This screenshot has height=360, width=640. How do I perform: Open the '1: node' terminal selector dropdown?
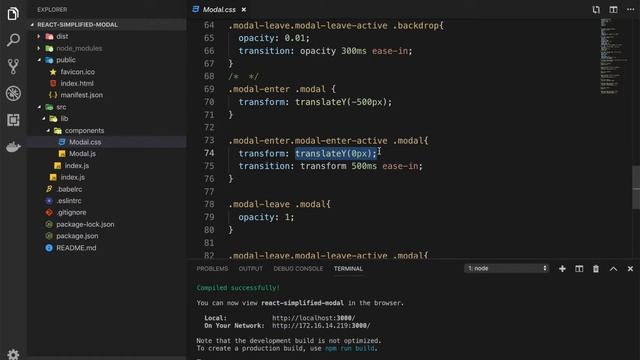[x=506, y=268]
